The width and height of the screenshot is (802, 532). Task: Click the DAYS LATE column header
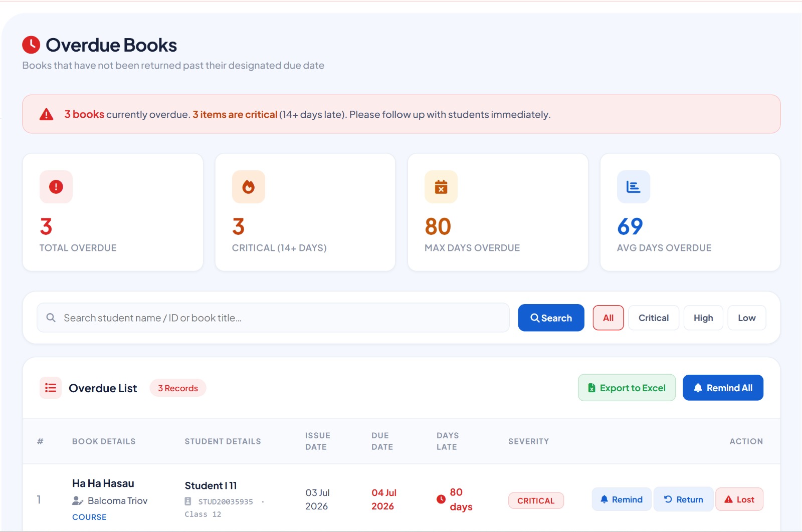[448, 441]
